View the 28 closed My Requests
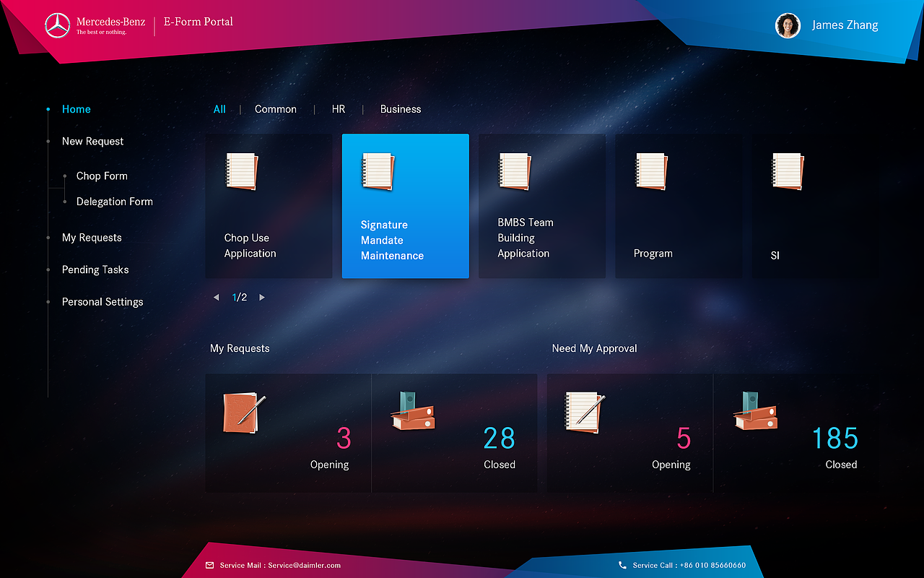This screenshot has height=578, width=924. point(455,433)
